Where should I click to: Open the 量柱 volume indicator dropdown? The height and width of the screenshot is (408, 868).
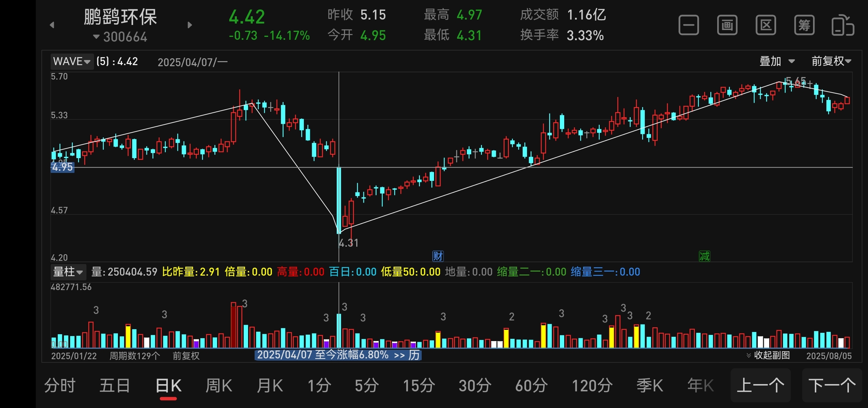click(68, 272)
